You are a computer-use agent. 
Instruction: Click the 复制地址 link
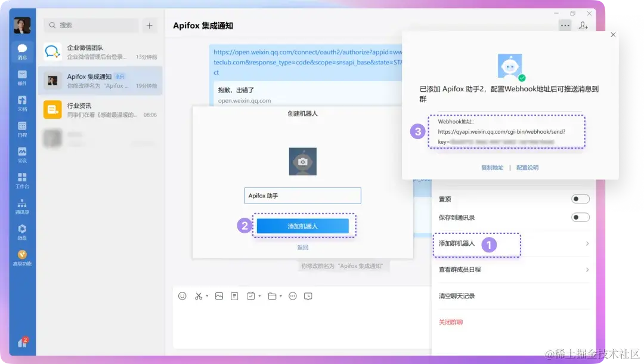[x=493, y=168]
